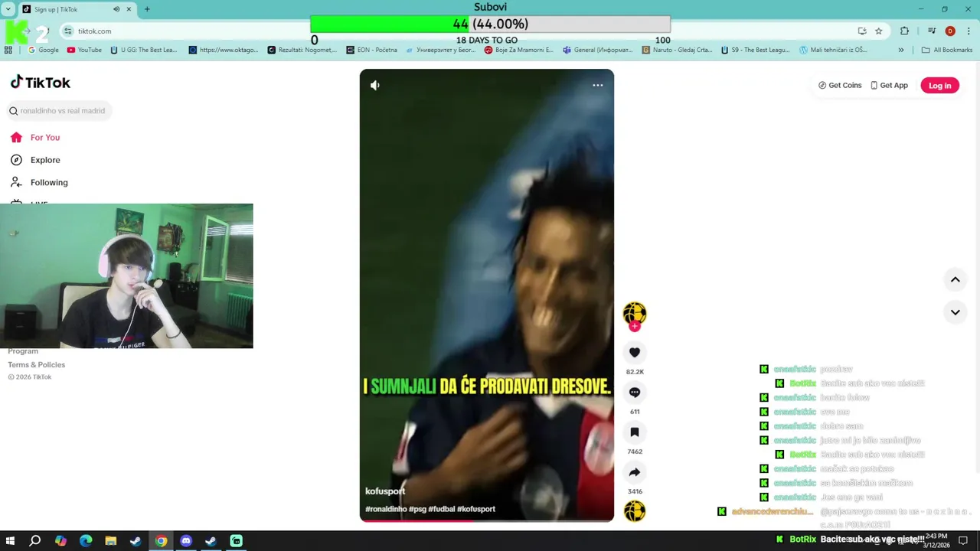Open Terms & Policies link
The image size is (980, 551).
[36, 365]
